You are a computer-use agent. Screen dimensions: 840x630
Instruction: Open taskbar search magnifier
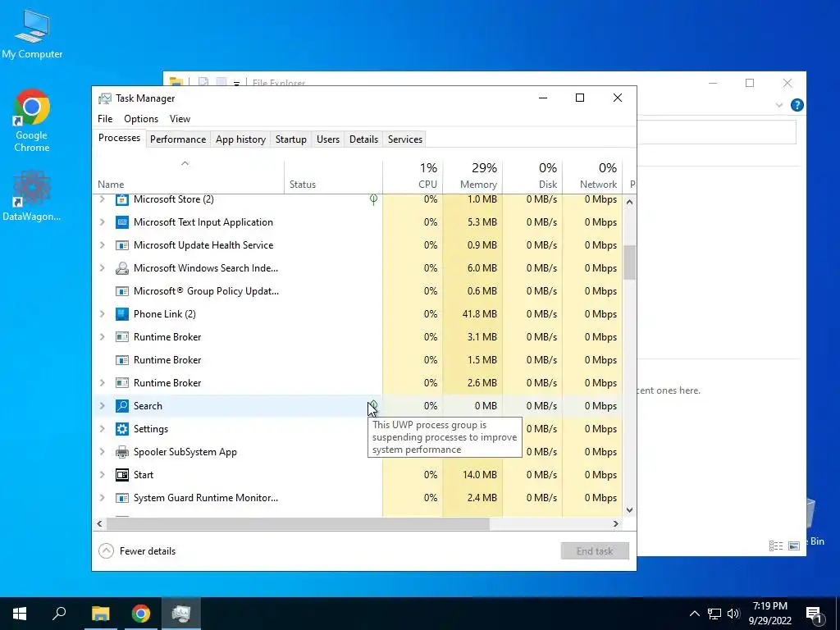(59, 614)
